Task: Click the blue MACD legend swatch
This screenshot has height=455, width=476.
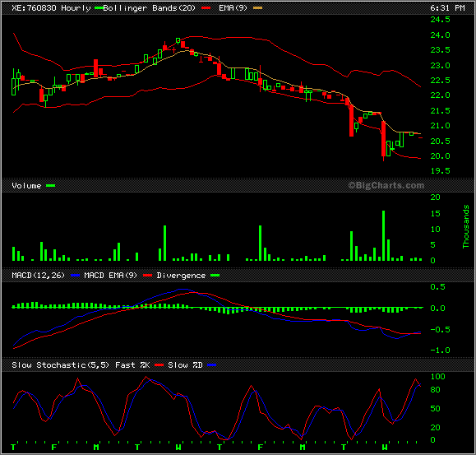Action: point(75,276)
